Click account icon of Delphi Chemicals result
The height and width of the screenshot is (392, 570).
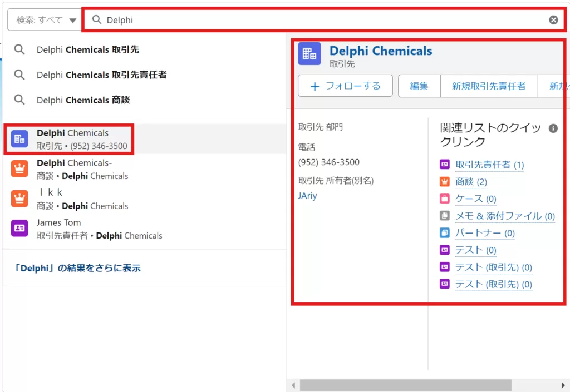pyautogui.click(x=19, y=139)
